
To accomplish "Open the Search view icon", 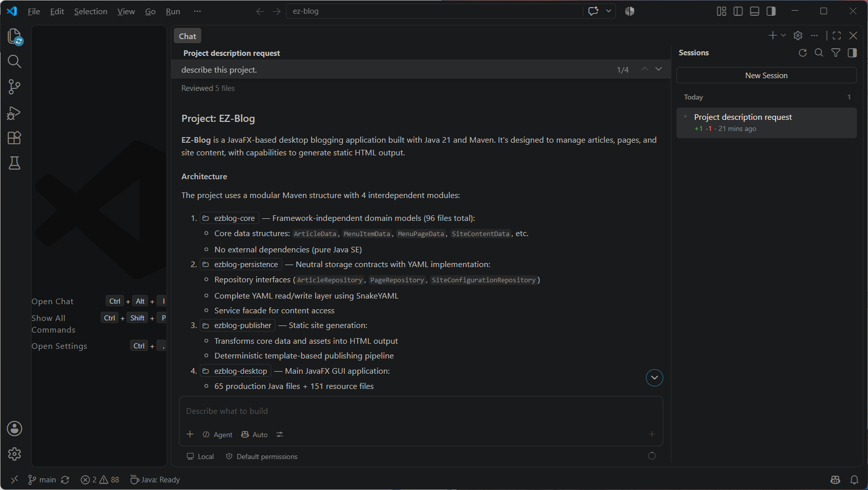I will coord(15,62).
